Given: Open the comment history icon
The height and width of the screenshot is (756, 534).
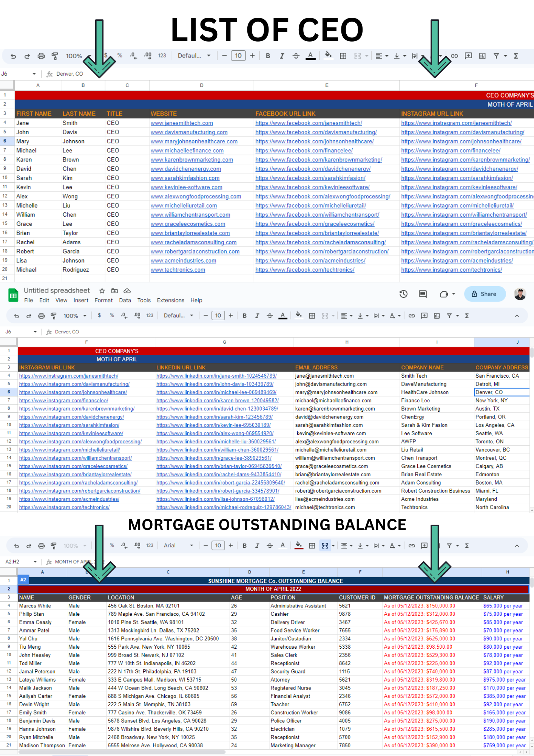Looking at the screenshot, I should point(423,294).
